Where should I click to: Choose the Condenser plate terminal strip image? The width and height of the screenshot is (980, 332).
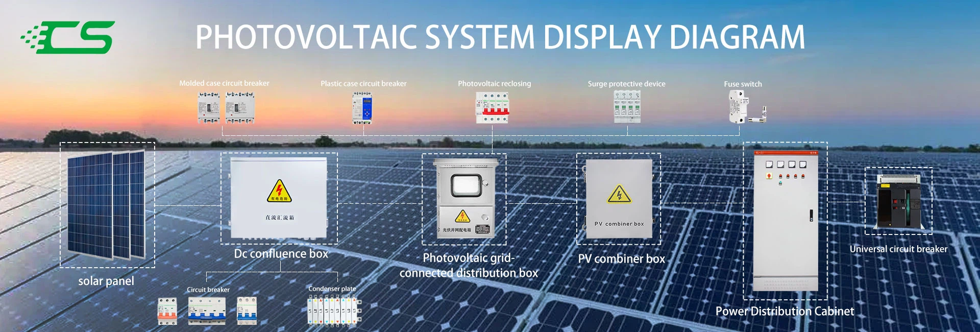(334, 311)
